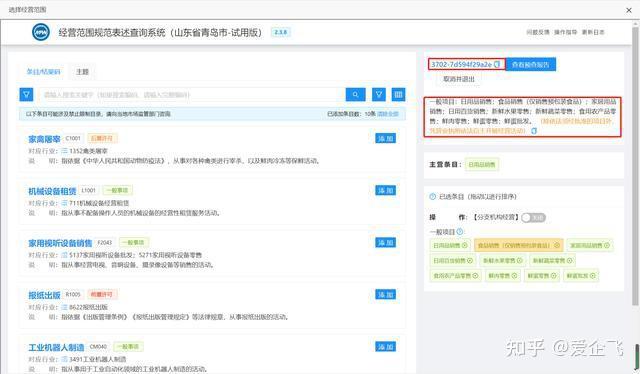Open the 工业机器人制造 item title
The height and width of the screenshot is (374, 640).
tap(56, 347)
